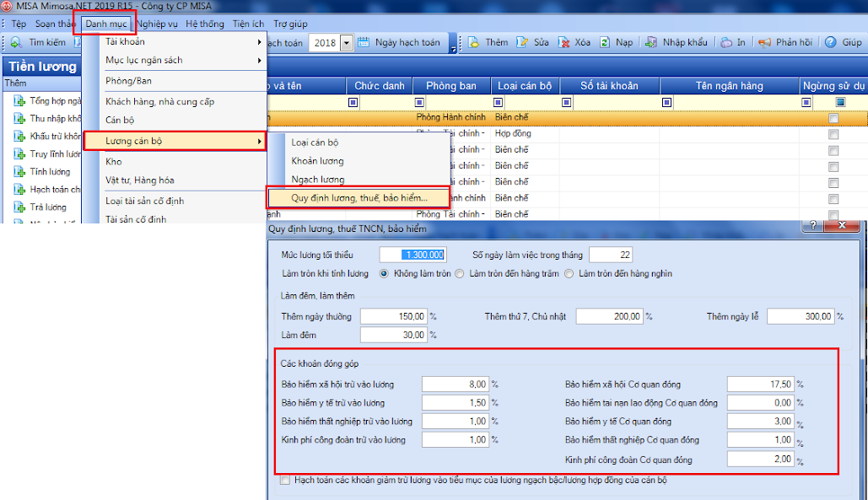Click the In print icon

point(726,43)
